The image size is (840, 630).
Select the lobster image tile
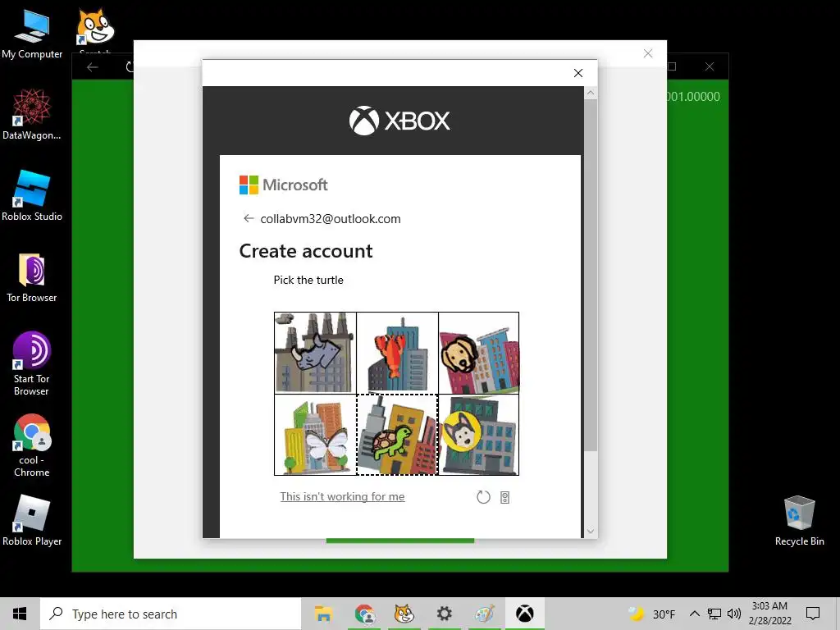397,353
